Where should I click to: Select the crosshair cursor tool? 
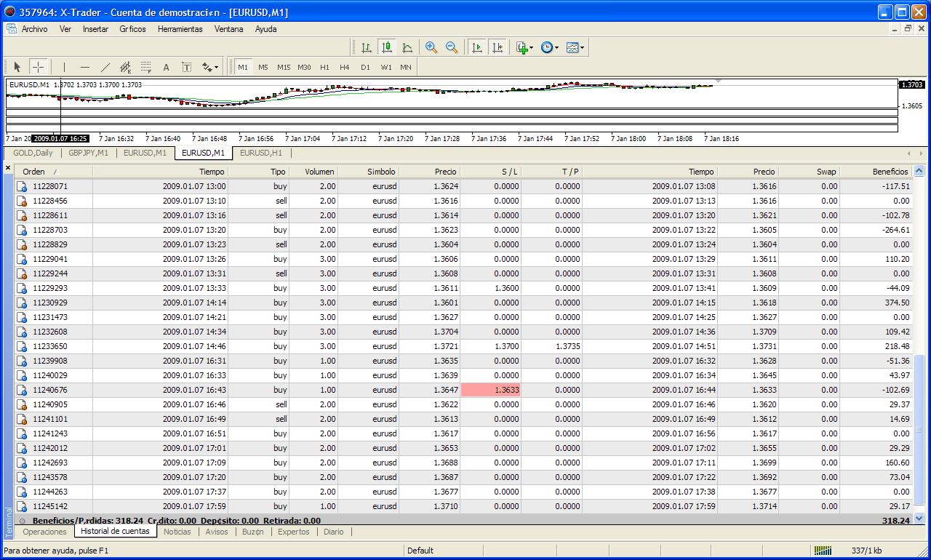point(39,67)
